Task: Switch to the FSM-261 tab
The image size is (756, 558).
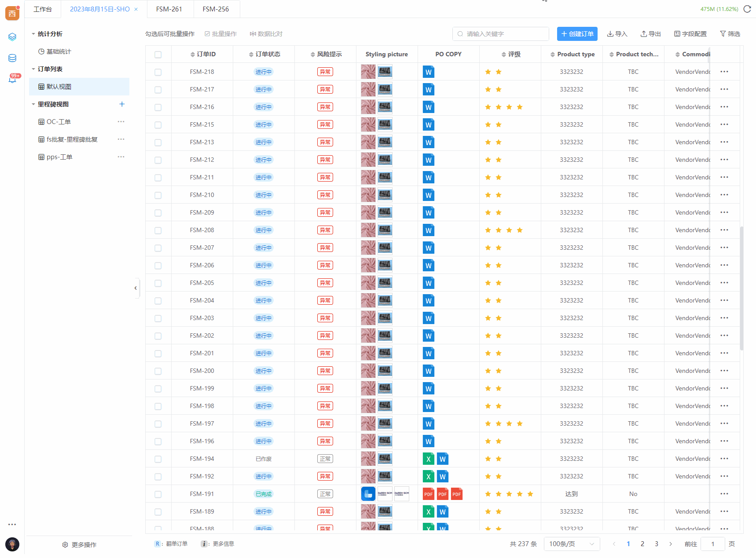Action: [169, 9]
